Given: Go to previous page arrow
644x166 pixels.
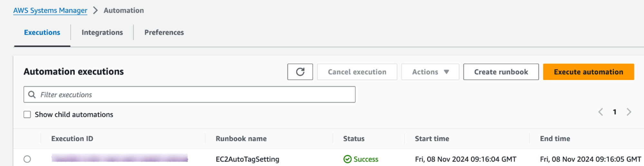Looking at the screenshot, I should pos(601,112).
